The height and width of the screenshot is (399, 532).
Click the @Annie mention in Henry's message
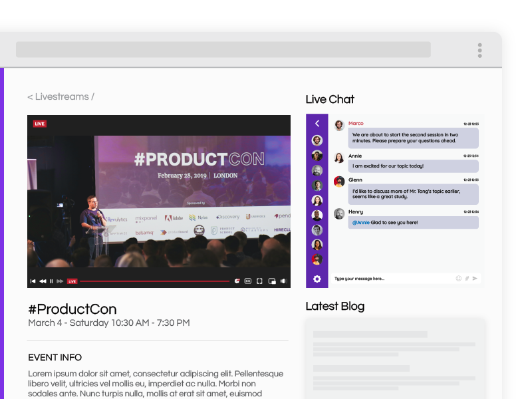(x=360, y=222)
